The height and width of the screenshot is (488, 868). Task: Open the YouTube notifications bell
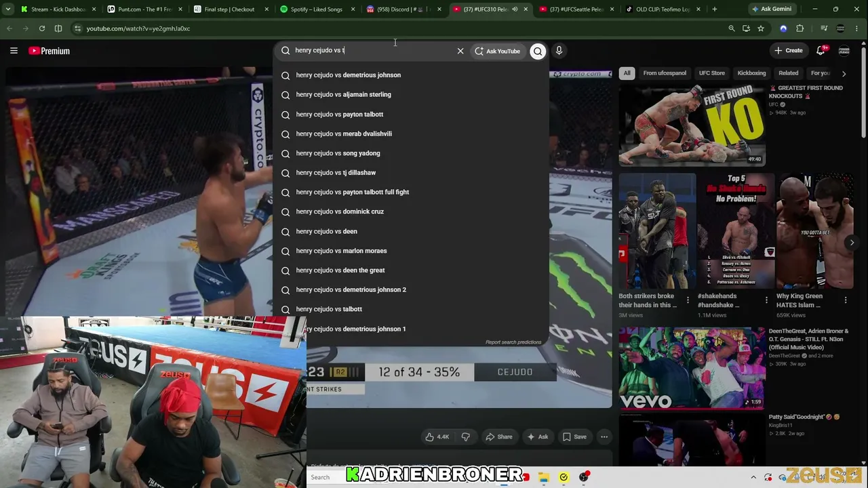click(821, 51)
